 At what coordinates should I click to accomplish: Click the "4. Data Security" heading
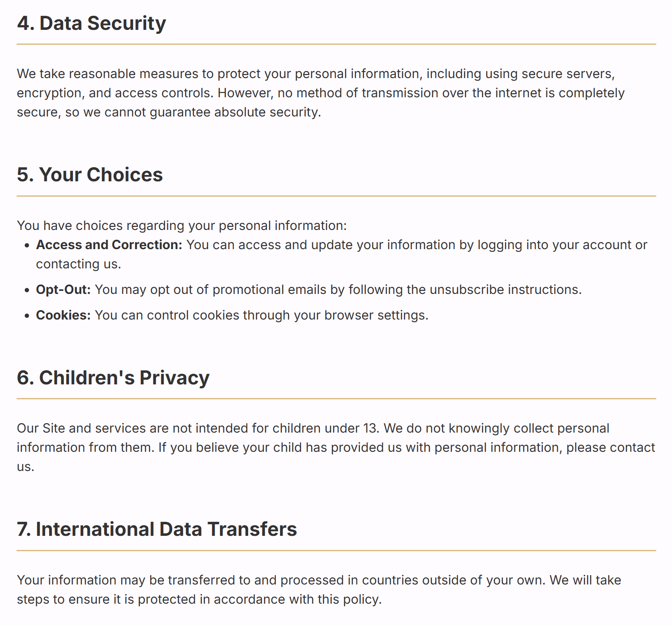tap(91, 23)
